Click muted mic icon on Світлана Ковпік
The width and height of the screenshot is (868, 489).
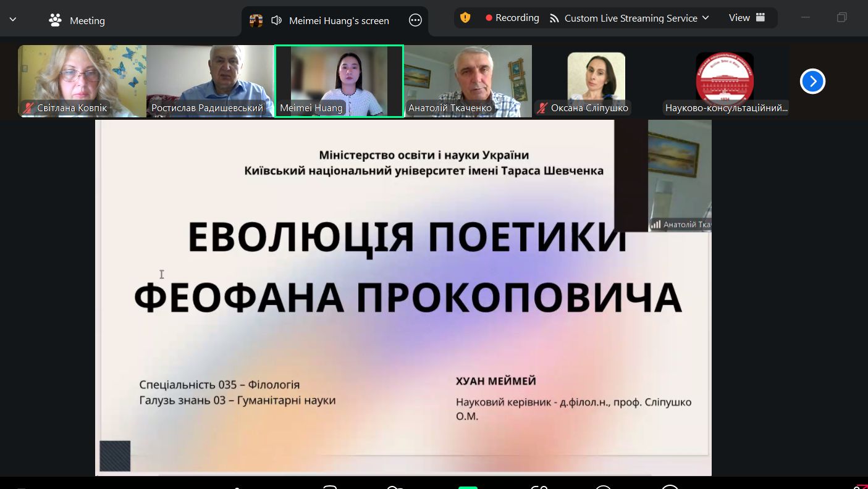(x=28, y=108)
